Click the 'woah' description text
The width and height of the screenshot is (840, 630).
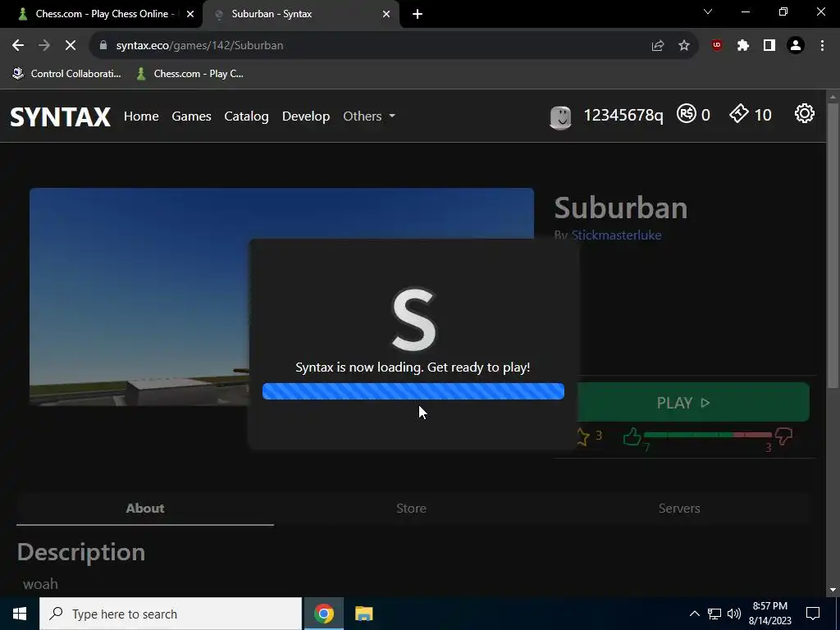(x=40, y=584)
